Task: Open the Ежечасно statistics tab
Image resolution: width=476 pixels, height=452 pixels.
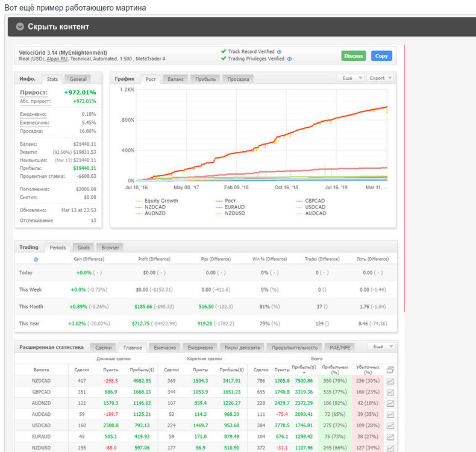Action: [165, 348]
